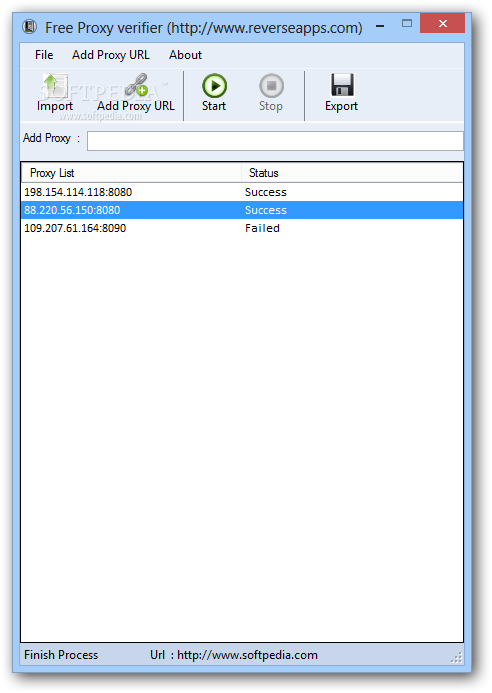The height and width of the screenshot is (693, 492).
Task: Click the resize grip in status bar corner
Action: click(x=457, y=658)
